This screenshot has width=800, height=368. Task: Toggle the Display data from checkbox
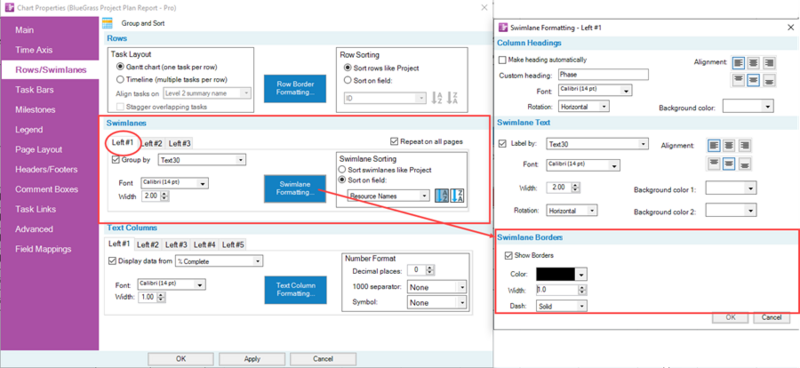113,260
